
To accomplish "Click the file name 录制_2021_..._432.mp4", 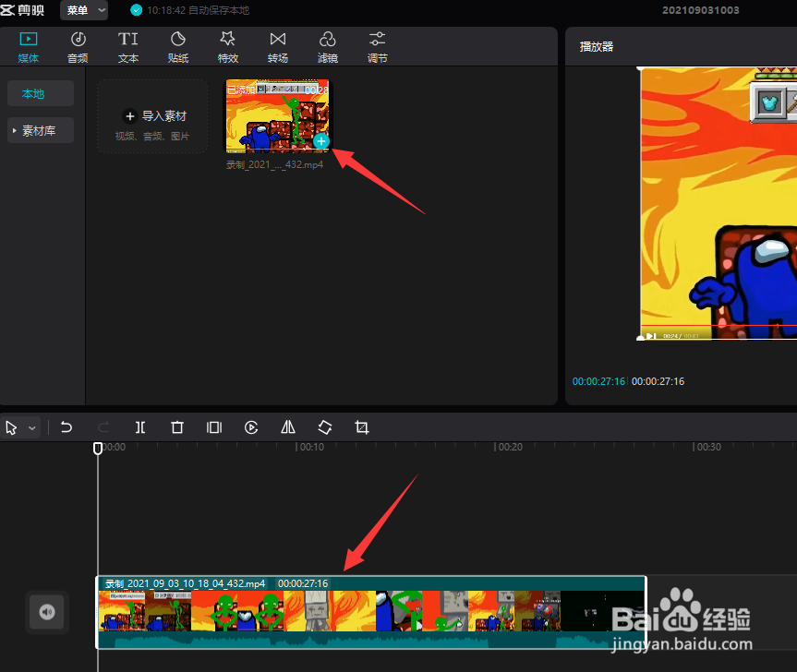I will 274,164.
